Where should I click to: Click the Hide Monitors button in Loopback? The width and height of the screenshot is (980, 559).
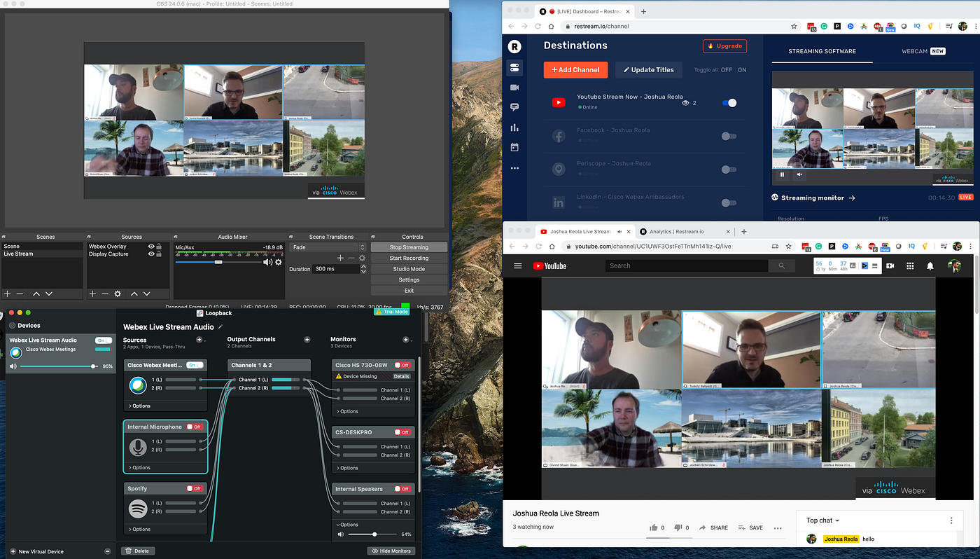coord(391,551)
